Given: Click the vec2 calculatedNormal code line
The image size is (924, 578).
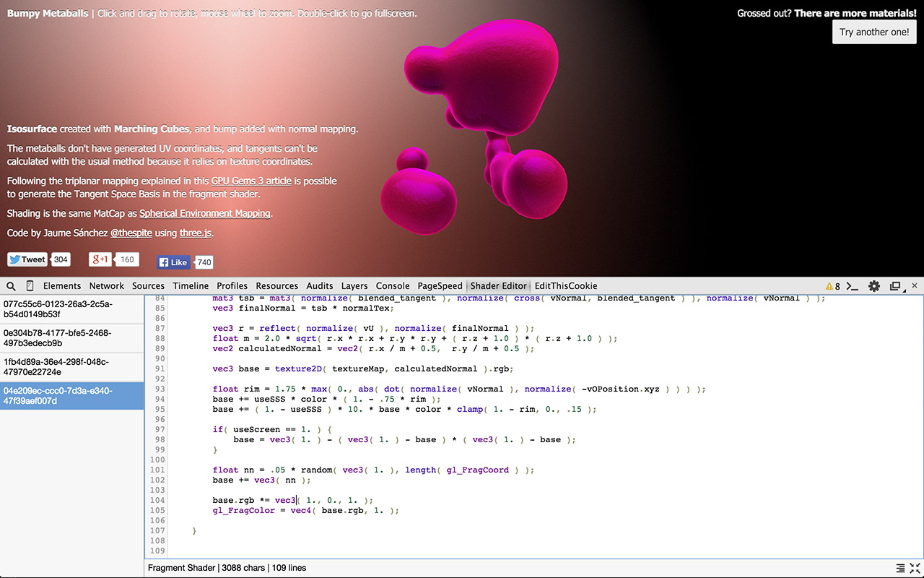Looking at the screenshot, I should click(x=373, y=348).
